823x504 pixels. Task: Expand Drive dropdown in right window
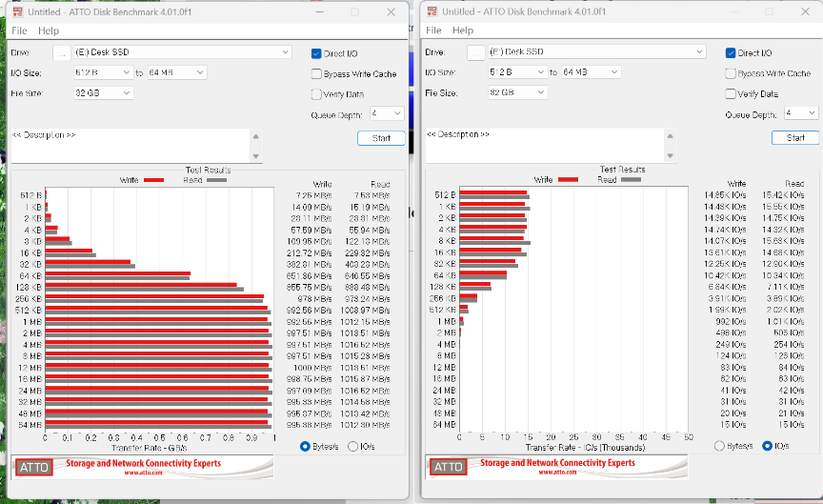pos(597,51)
